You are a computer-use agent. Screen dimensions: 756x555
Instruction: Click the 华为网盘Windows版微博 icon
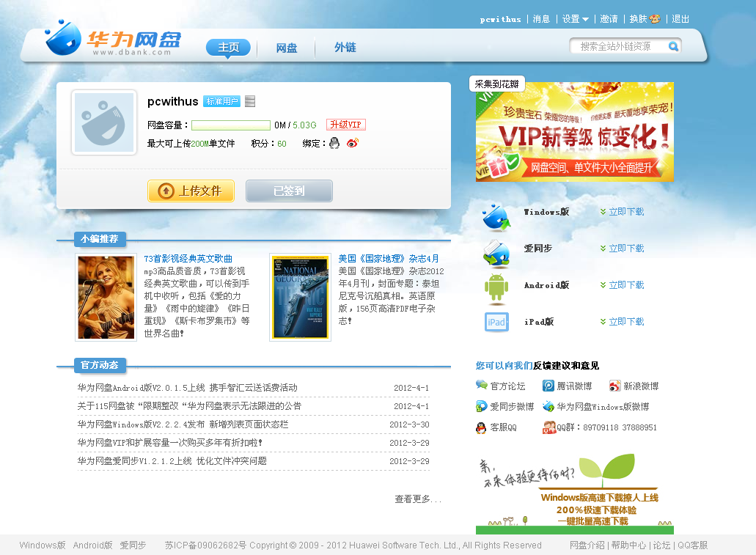click(x=548, y=406)
